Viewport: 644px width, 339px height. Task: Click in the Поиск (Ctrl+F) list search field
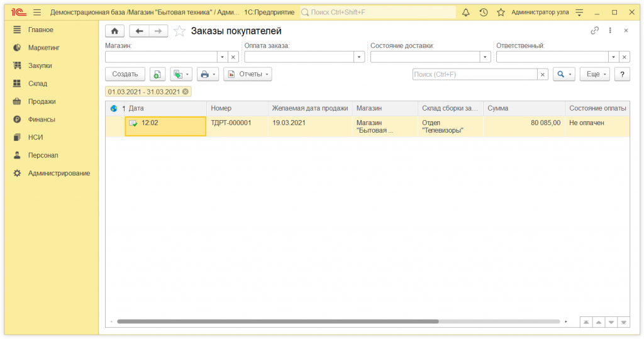(475, 74)
